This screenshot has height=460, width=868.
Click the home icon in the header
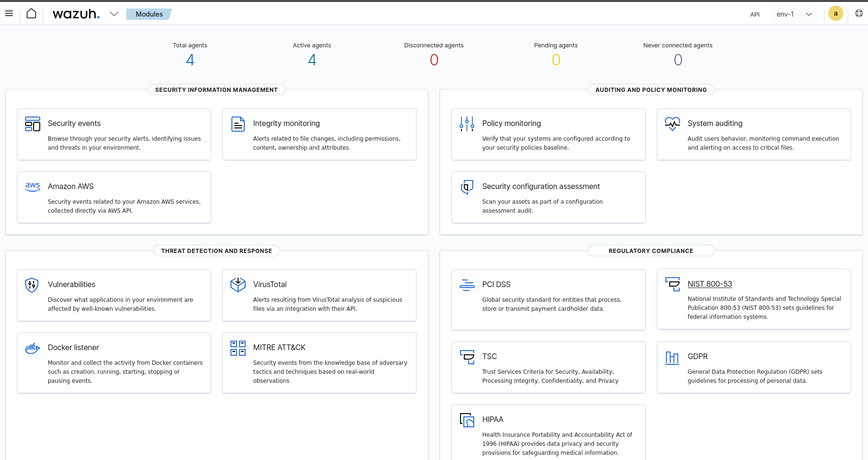coord(31,14)
